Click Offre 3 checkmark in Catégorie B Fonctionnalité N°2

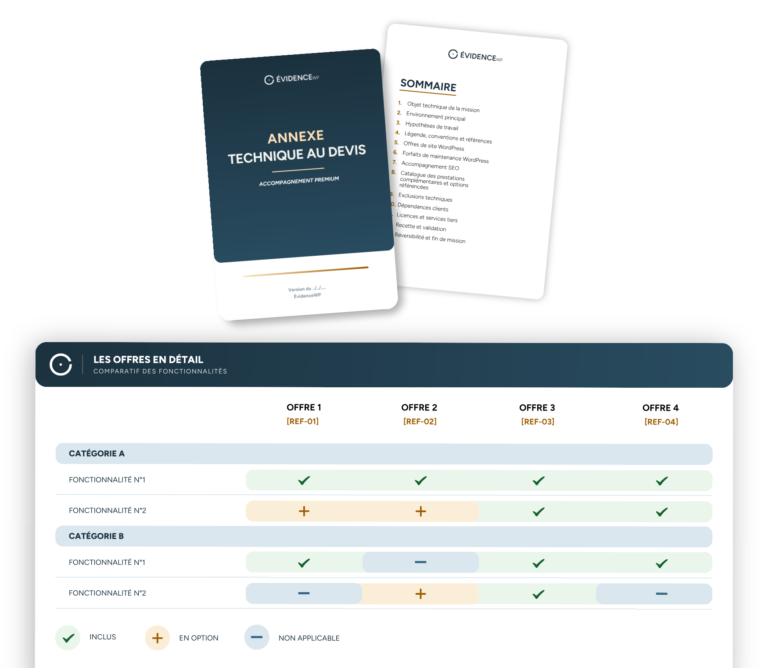pyautogui.click(x=538, y=594)
